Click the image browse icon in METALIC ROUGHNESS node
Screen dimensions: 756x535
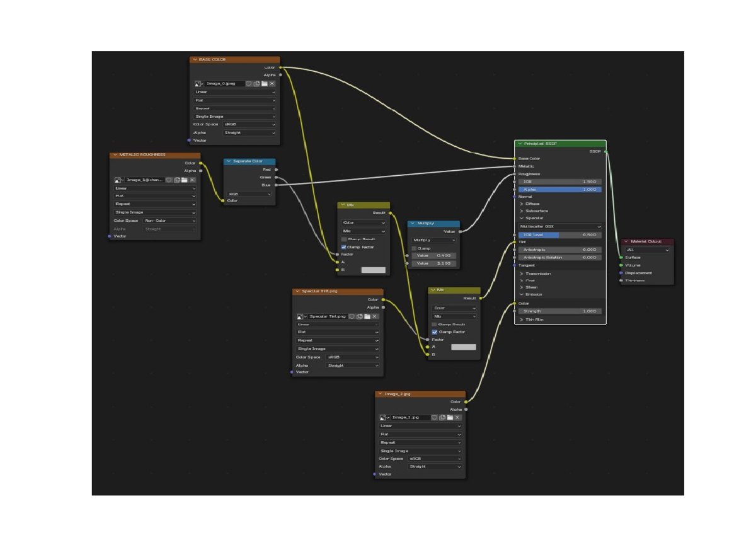[119, 180]
